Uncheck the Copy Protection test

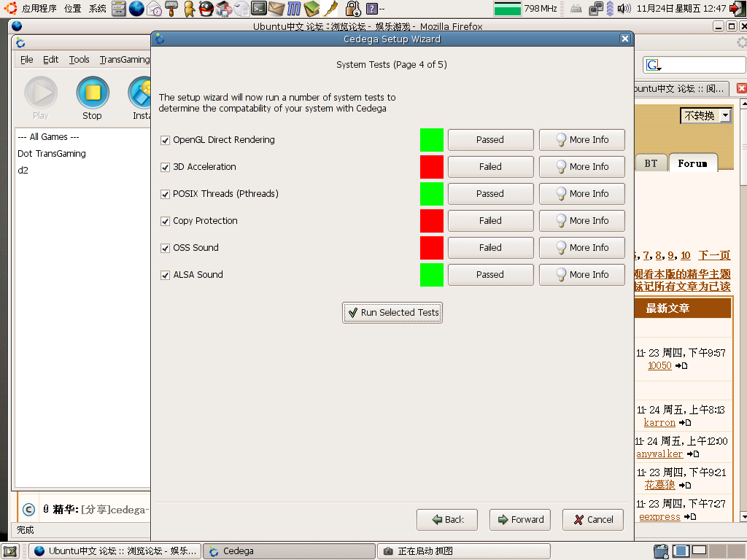pyautogui.click(x=166, y=221)
